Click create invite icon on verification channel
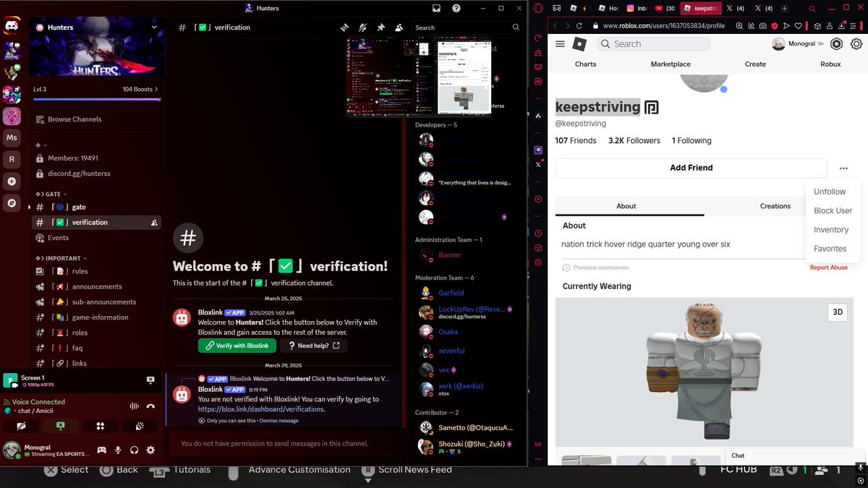Image resolution: width=868 pixels, height=488 pixels. coord(154,223)
